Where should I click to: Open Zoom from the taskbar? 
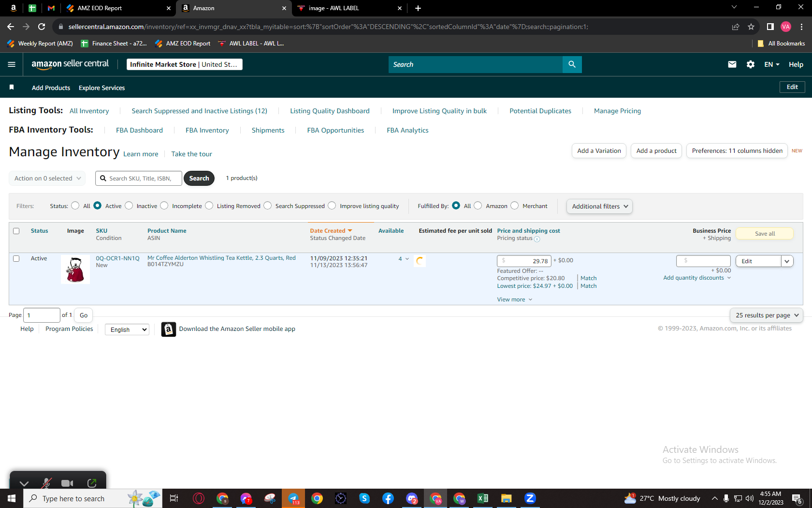(530, 498)
